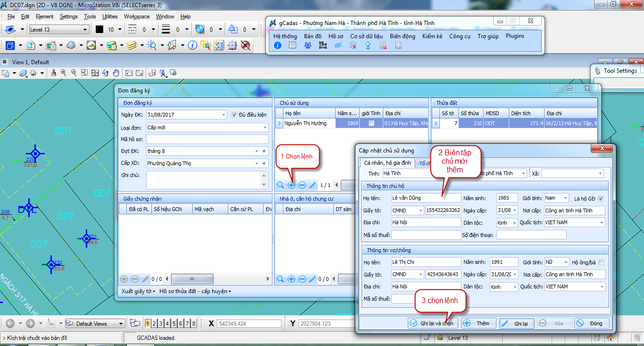
Task: Open the Loại đơn dropdown
Action: pyautogui.click(x=265, y=127)
